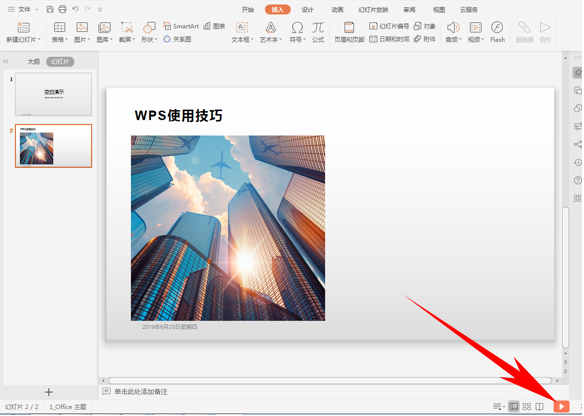The height and width of the screenshot is (416, 584).
Task: Insert an 附件 attachment
Action: click(x=425, y=39)
